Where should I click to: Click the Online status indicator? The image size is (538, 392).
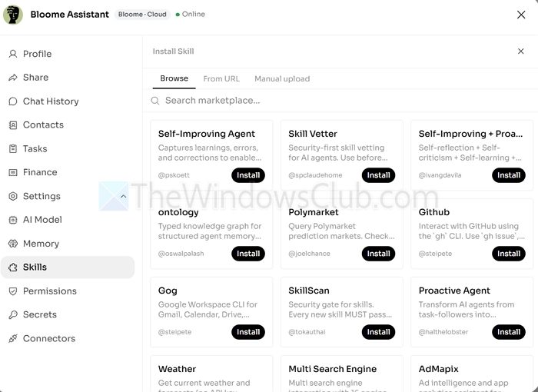[191, 15]
